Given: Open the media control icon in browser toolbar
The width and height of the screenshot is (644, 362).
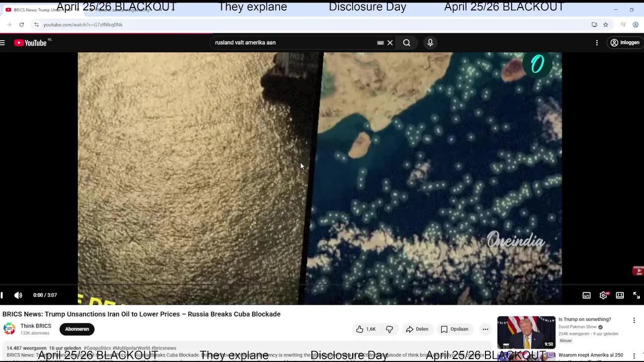Looking at the screenshot, I should 623,25.
